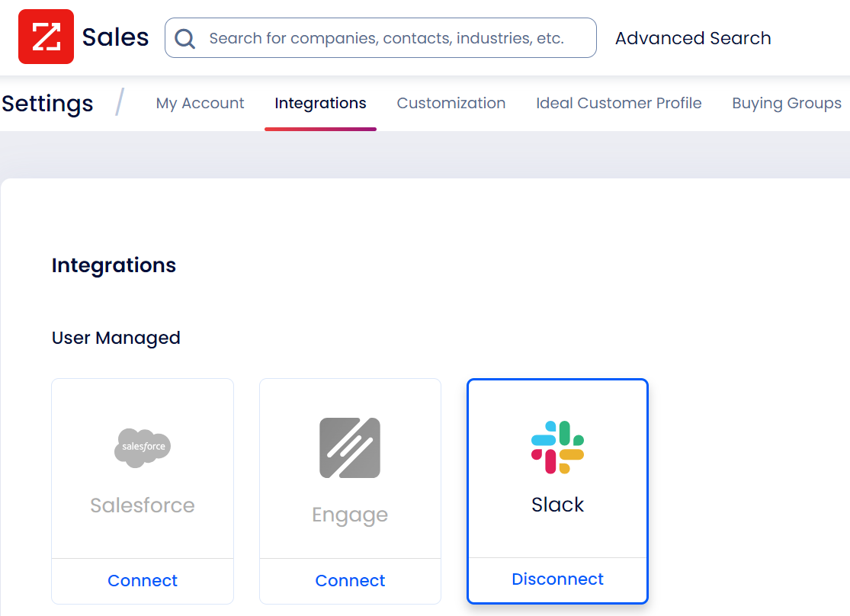Viewport: 850px width, 616px height.
Task: Connect the Engage integration
Action: tap(350, 580)
